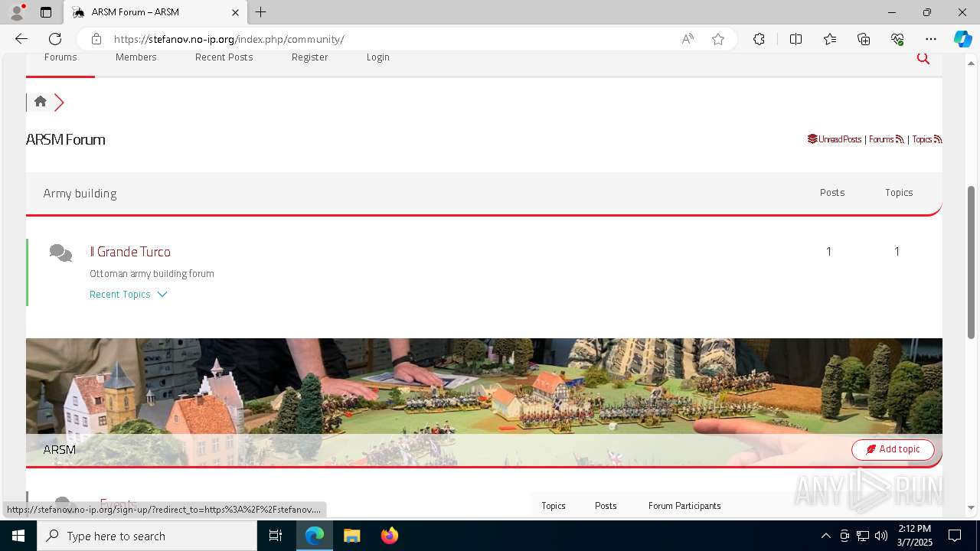Open tab actions menu icon

pyautogui.click(x=46, y=12)
